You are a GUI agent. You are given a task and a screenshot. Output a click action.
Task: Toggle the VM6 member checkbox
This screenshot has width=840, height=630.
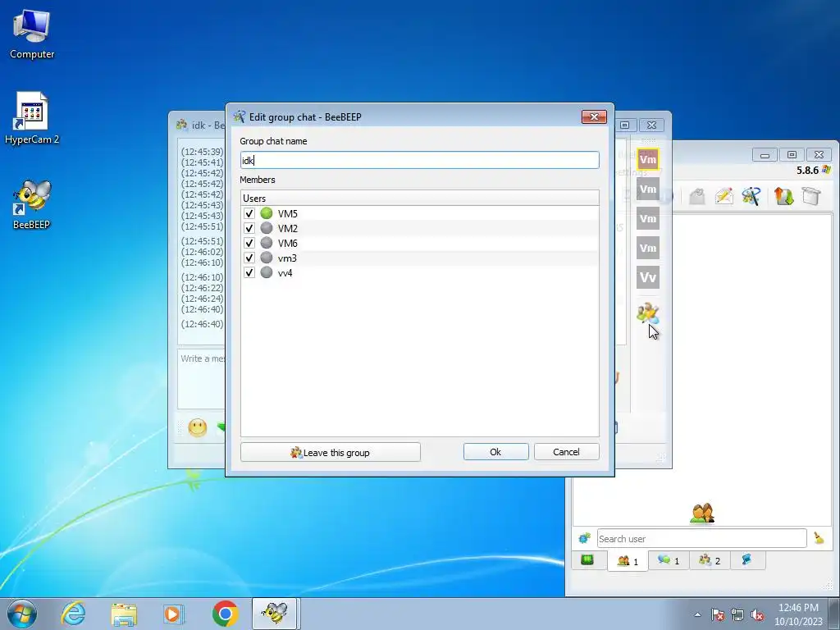pos(249,243)
